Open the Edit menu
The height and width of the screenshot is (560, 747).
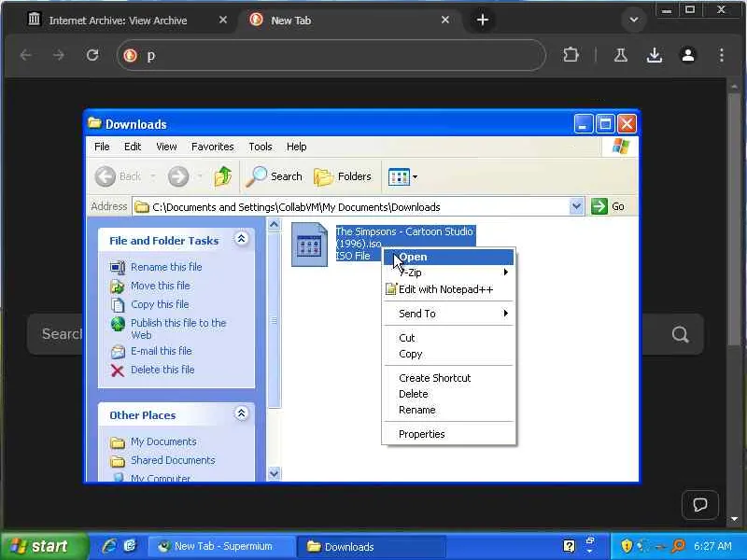pos(133,147)
